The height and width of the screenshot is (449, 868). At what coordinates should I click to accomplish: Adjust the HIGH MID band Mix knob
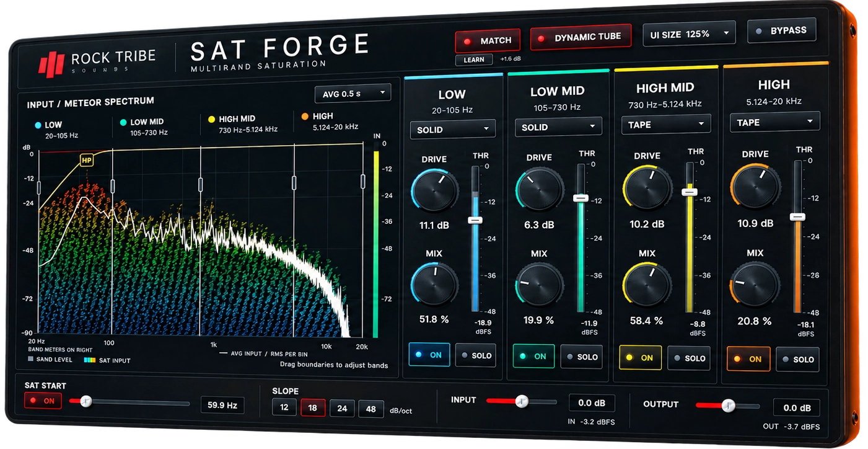(647, 287)
